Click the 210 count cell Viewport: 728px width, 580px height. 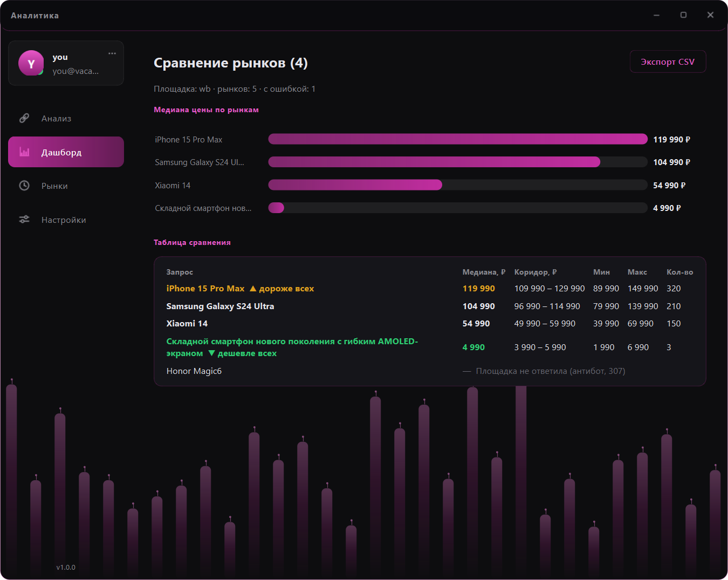(674, 306)
